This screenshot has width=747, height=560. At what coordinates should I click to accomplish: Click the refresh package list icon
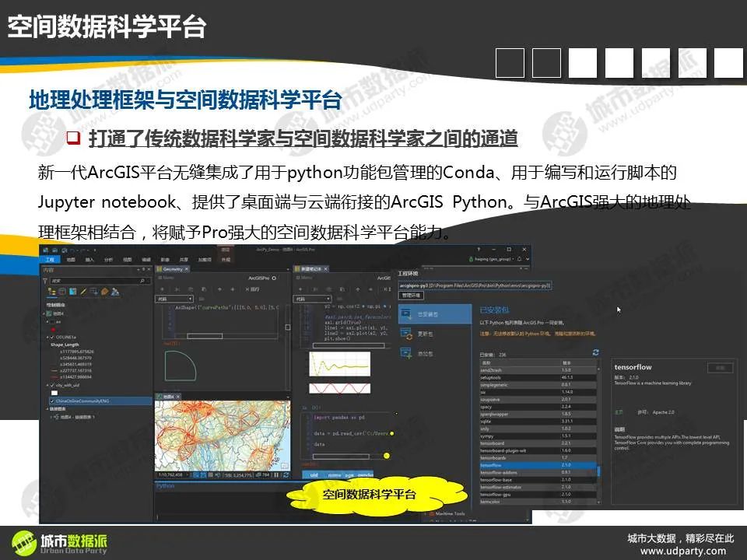(595, 352)
